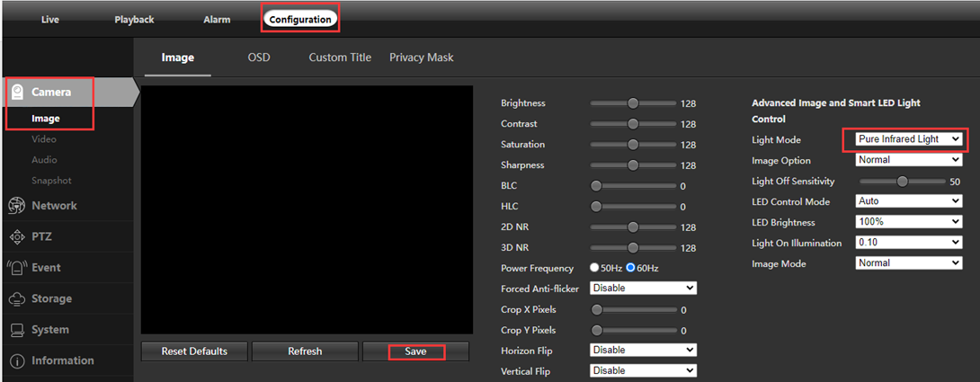Screen dimensions: 980x382
Task: Go to the Playback menu
Action: tap(134, 19)
